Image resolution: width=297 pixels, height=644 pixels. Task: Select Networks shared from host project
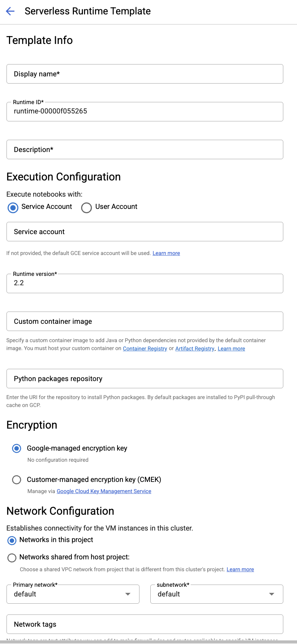click(12, 558)
